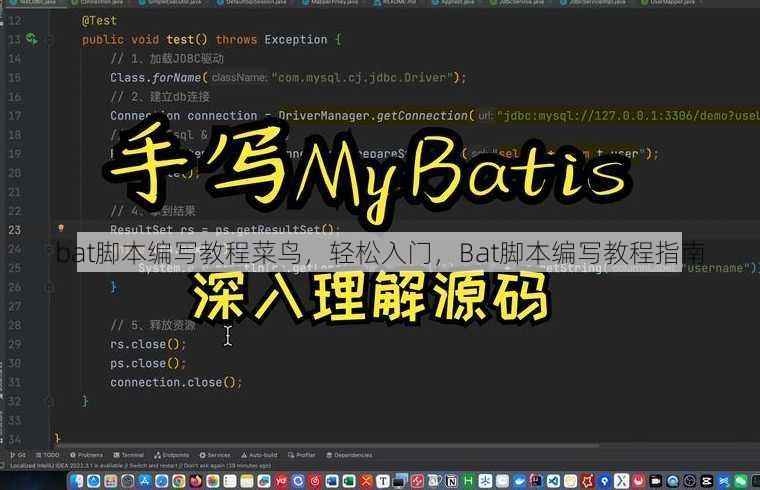
Task: Place cursor on rs.close() line 29
Action: point(148,344)
